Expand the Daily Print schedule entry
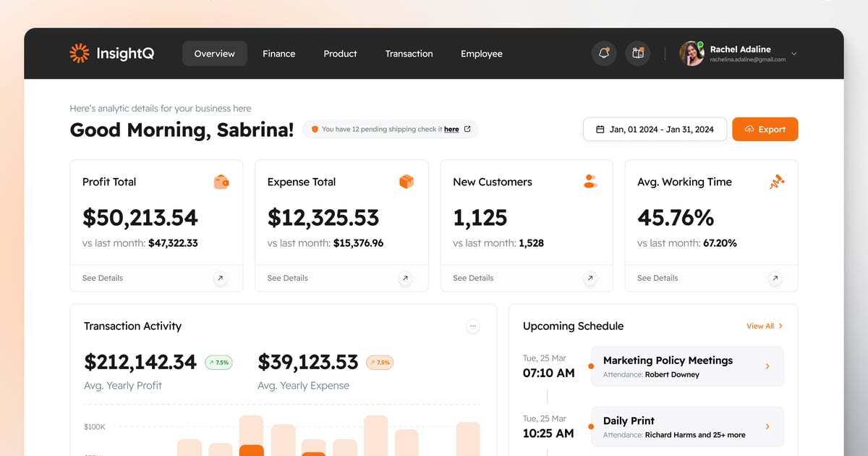The image size is (868, 456). click(x=767, y=427)
